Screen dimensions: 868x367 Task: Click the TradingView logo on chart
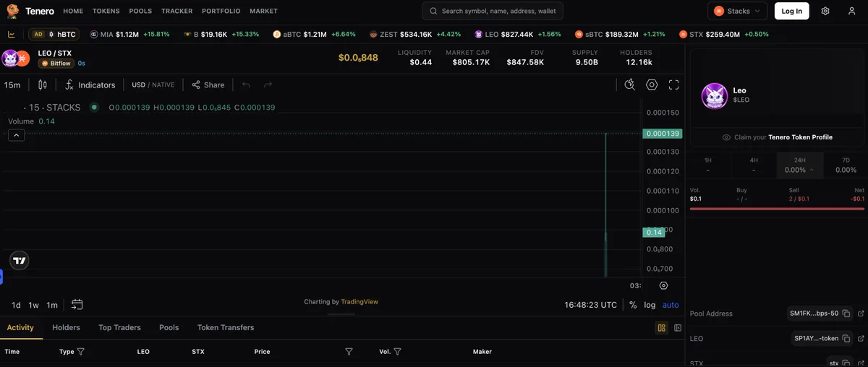[x=20, y=261]
